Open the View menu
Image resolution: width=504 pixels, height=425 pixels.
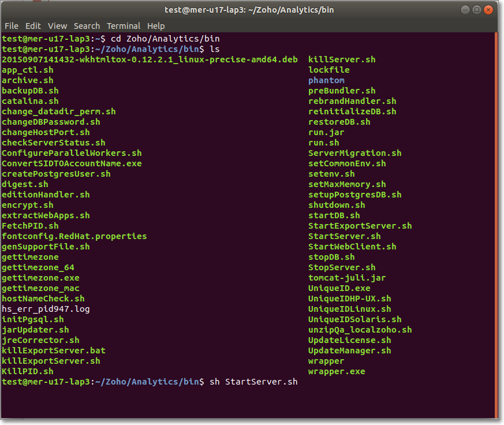click(58, 26)
